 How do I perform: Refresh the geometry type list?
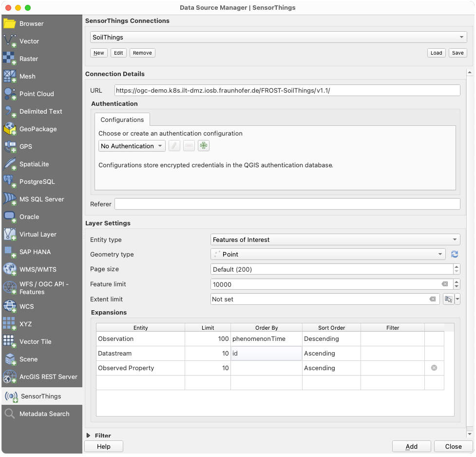(454, 254)
